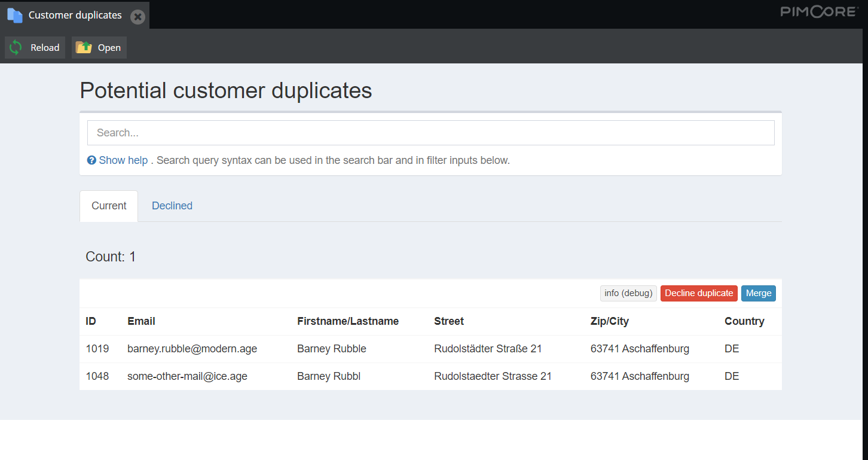Click the Count: 1 text

111,257
